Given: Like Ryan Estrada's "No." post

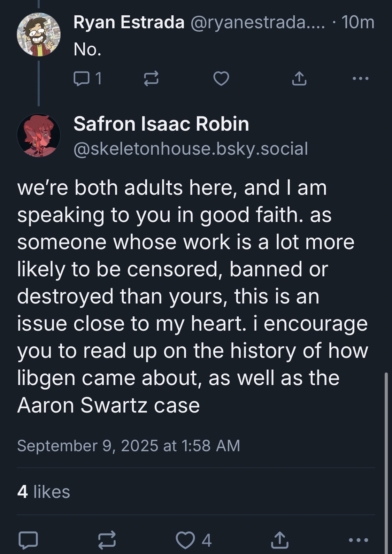Looking at the screenshot, I should 221,78.
